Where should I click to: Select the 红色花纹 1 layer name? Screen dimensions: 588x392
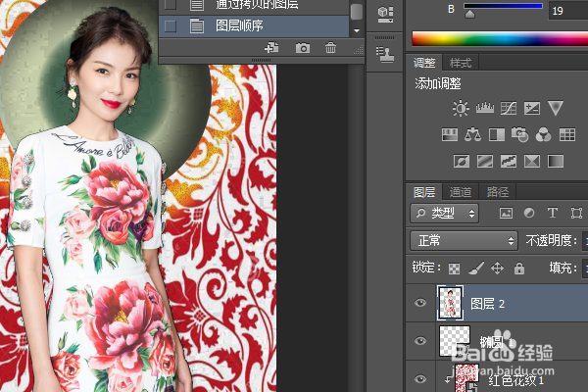[516, 381]
